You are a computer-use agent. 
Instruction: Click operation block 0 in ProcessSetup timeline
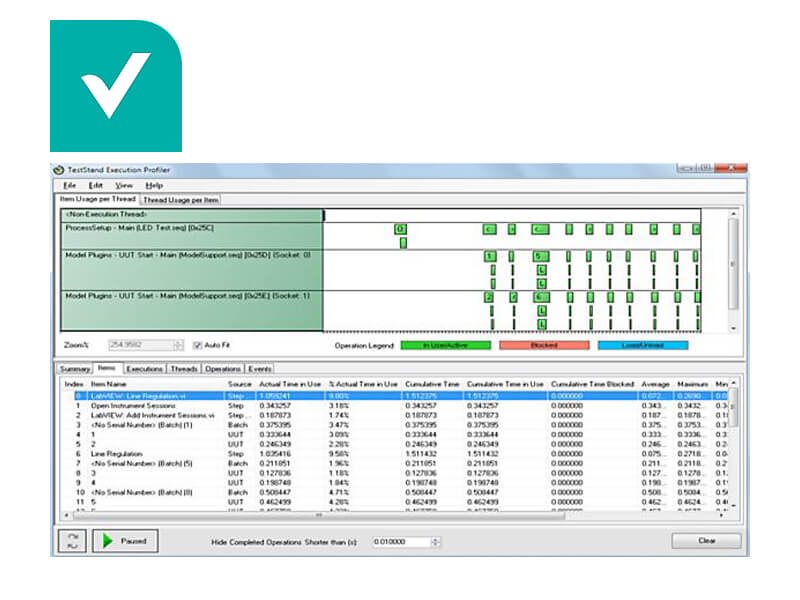pyautogui.click(x=401, y=230)
